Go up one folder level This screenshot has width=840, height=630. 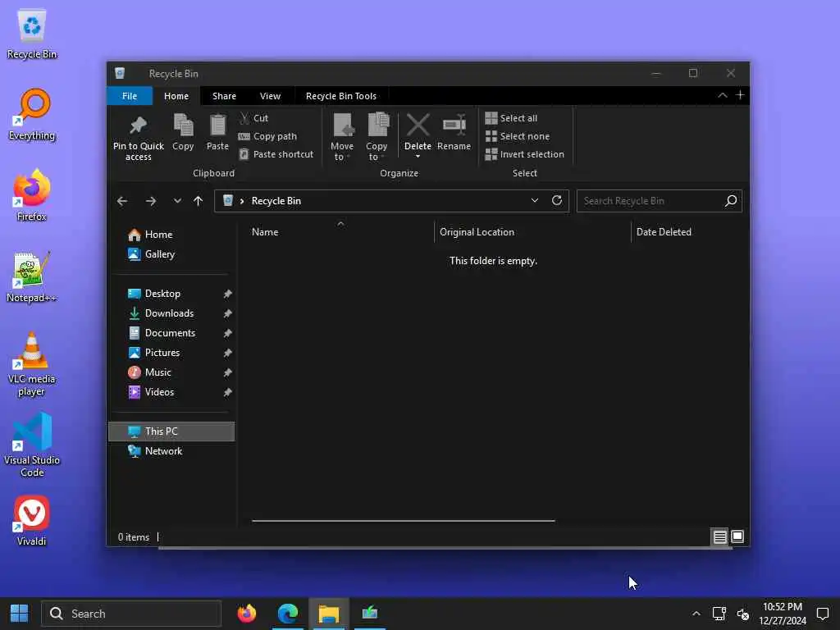pos(199,201)
